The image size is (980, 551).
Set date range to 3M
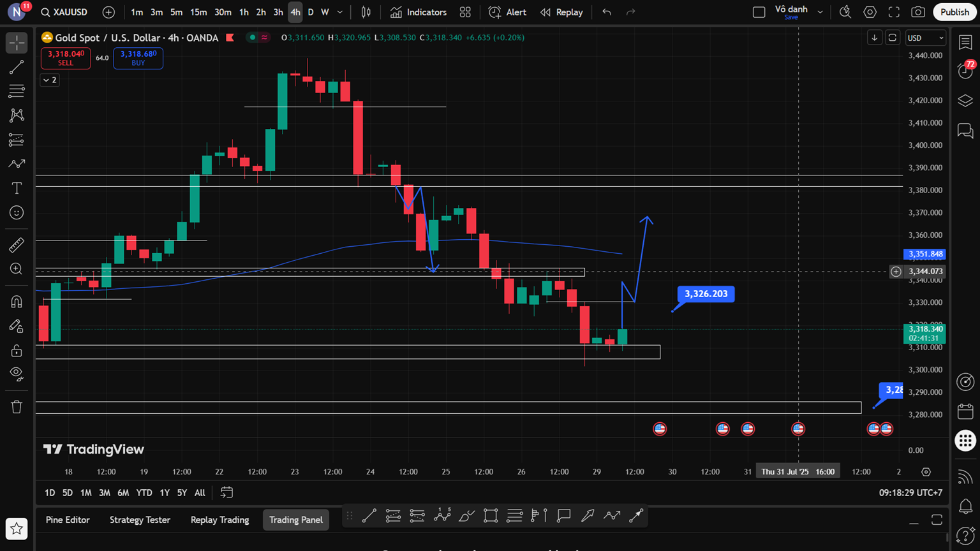[x=104, y=492]
